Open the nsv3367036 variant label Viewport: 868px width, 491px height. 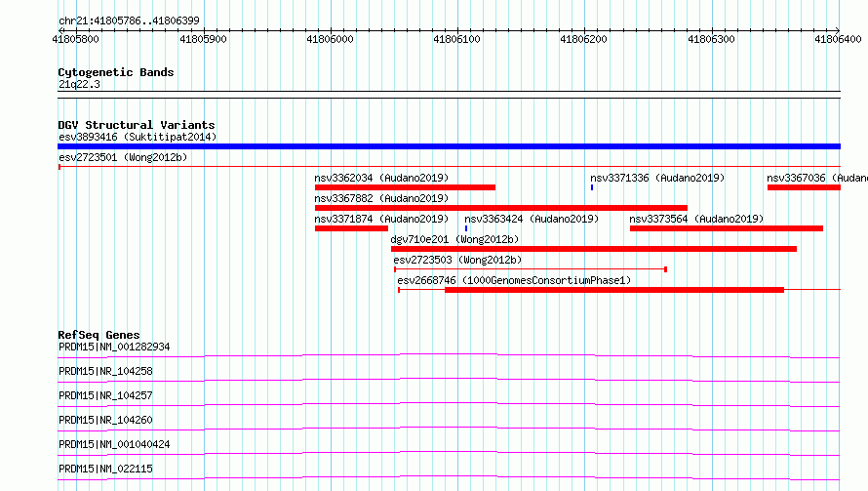(817, 178)
